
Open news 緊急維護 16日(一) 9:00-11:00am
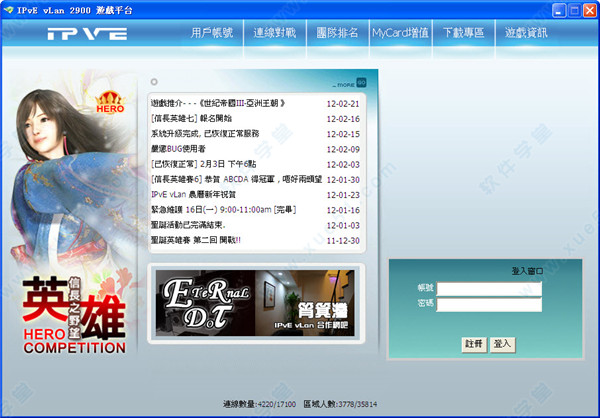(x=223, y=210)
